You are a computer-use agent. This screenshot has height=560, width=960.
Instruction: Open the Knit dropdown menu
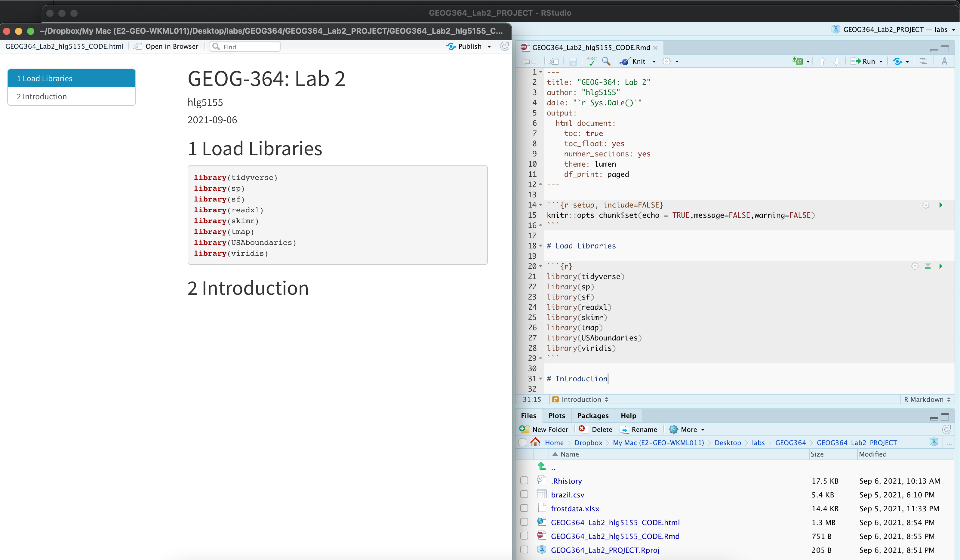point(654,61)
